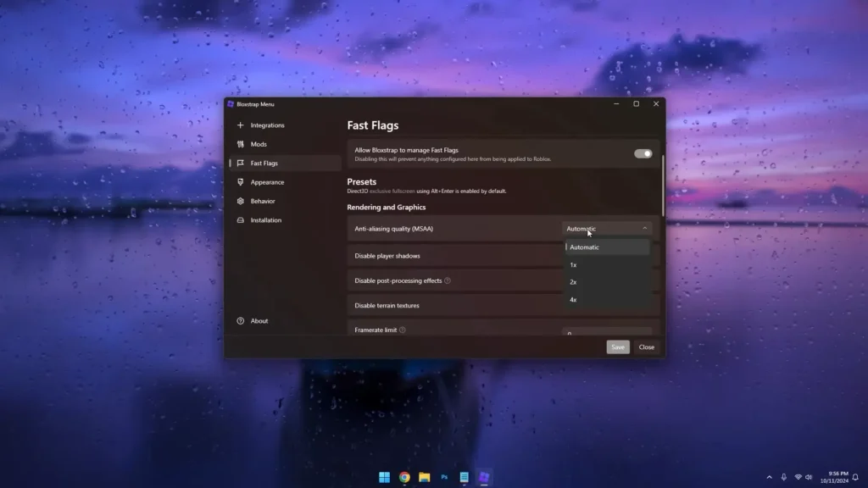
Task: Show hidden system tray icons
Action: click(769, 477)
